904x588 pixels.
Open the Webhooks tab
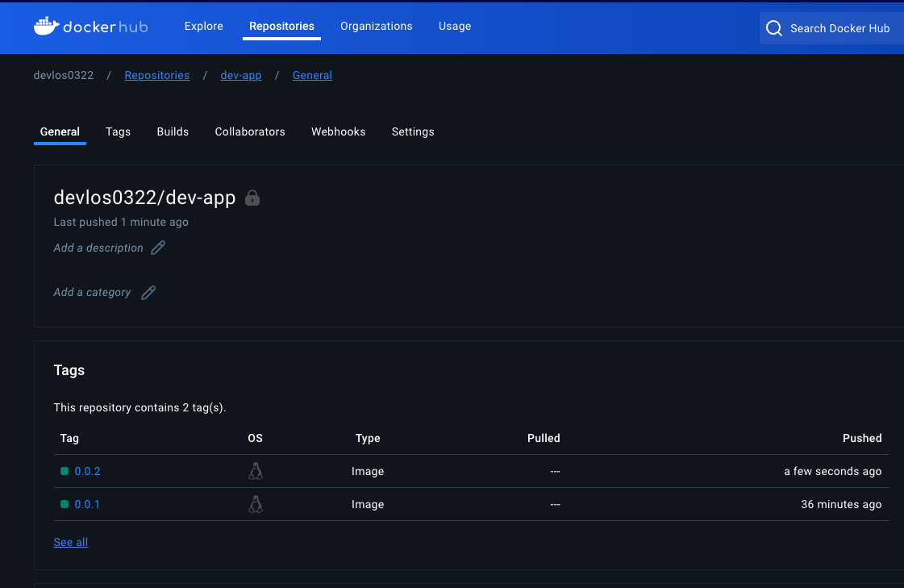338,131
